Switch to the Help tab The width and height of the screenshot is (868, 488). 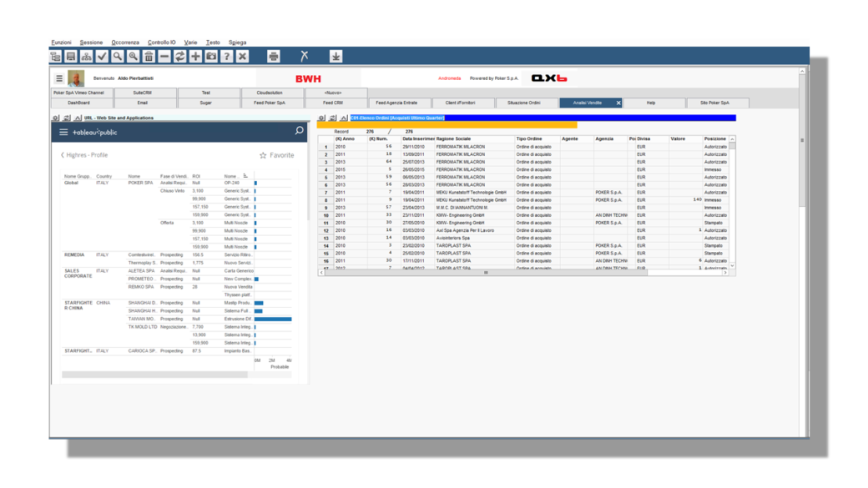pos(654,103)
